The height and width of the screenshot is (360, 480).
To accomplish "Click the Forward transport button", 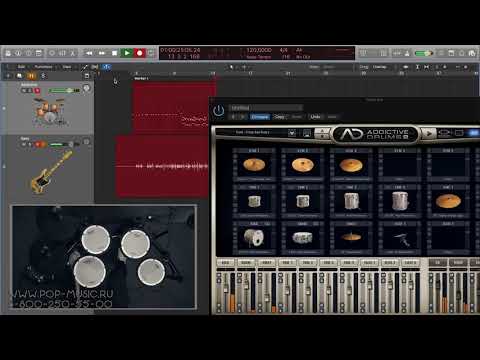I will (102, 53).
